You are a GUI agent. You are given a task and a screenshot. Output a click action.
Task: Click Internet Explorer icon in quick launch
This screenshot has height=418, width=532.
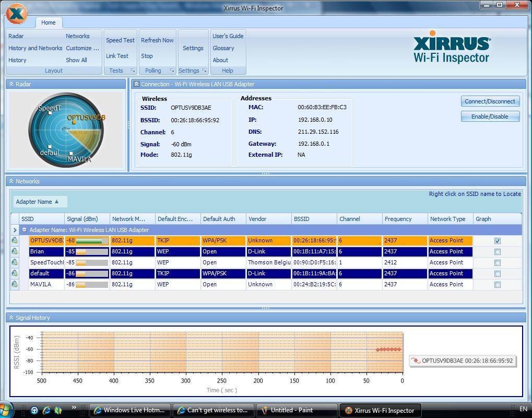(x=46, y=410)
